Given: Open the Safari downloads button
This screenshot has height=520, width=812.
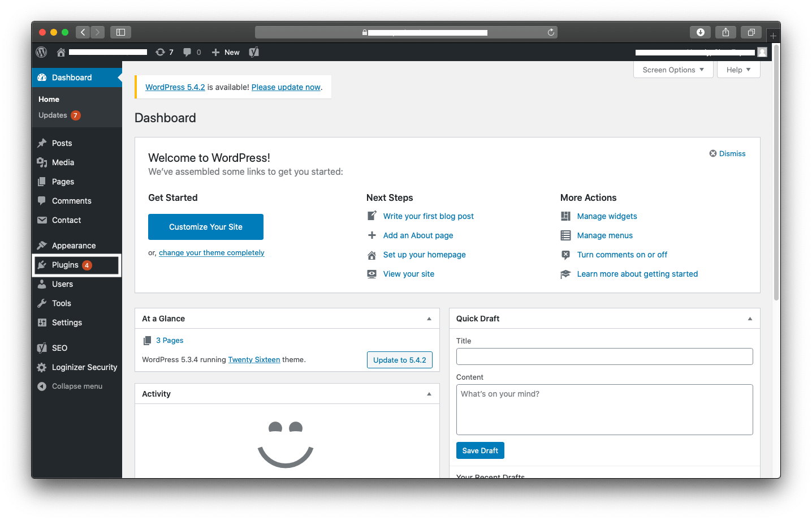Looking at the screenshot, I should 700,32.
